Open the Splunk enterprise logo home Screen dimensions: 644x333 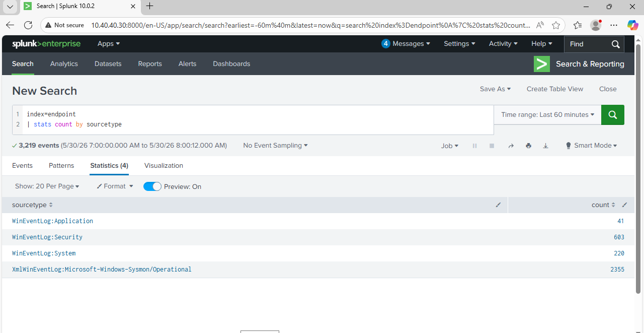point(46,44)
